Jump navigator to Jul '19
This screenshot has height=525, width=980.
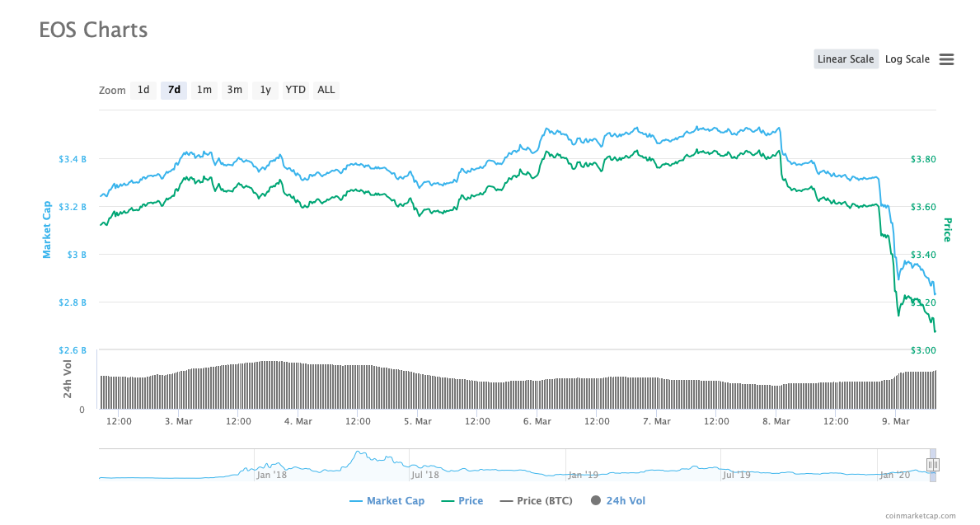point(736,475)
